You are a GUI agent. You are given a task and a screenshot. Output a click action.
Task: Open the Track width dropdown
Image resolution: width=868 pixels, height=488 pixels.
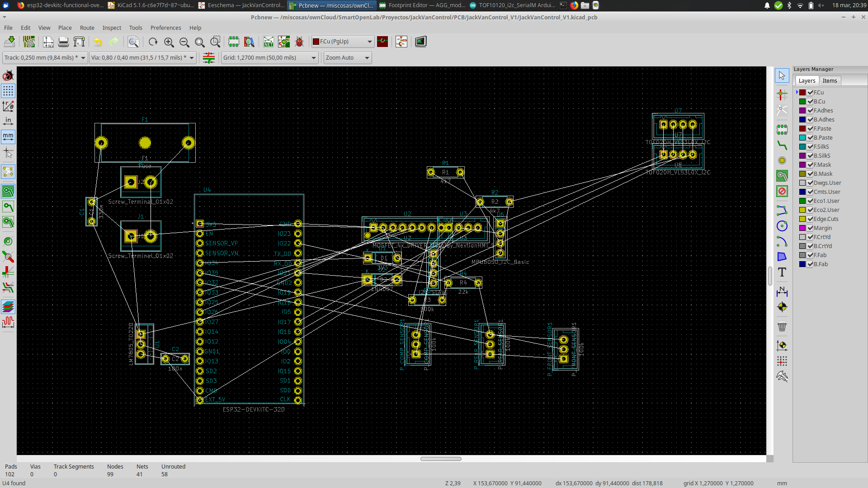(44, 58)
